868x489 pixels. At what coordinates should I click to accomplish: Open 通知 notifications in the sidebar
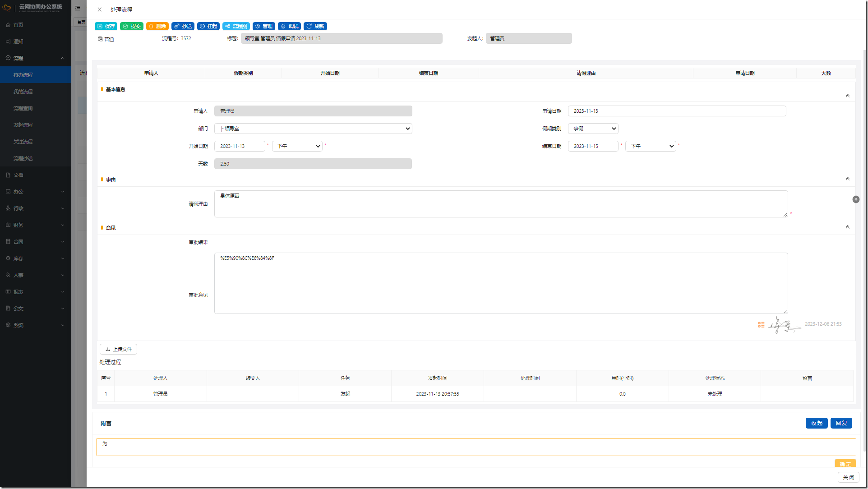[36, 42]
